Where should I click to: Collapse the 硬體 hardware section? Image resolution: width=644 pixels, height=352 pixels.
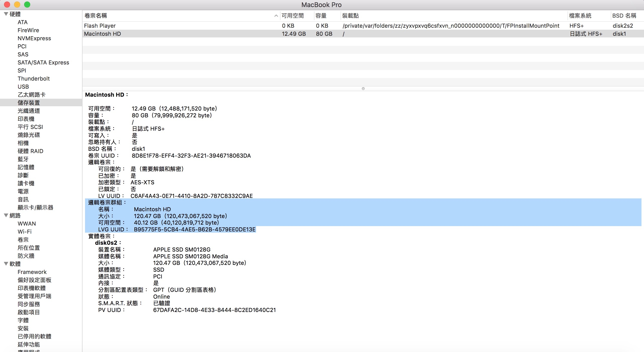(x=6, y=14)
